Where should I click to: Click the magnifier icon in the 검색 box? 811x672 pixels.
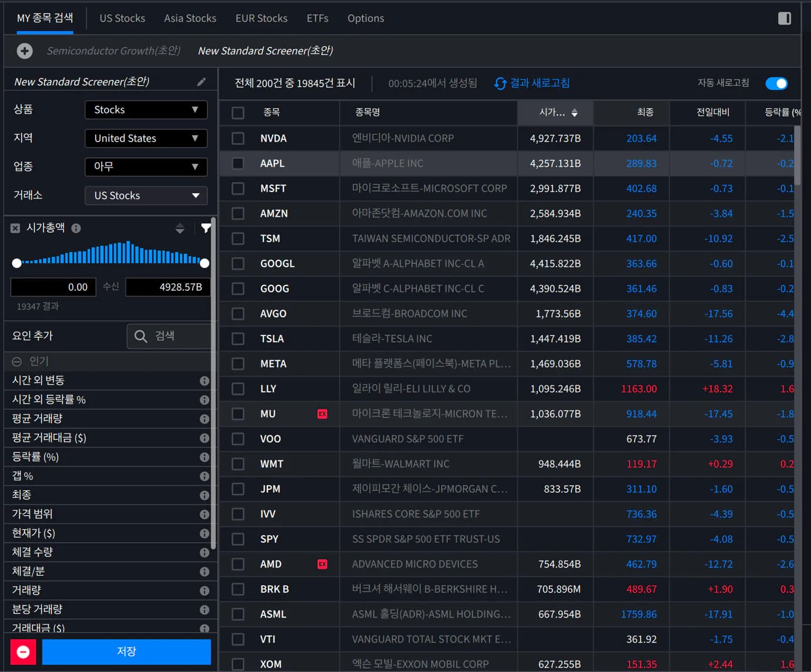[141, 336]
